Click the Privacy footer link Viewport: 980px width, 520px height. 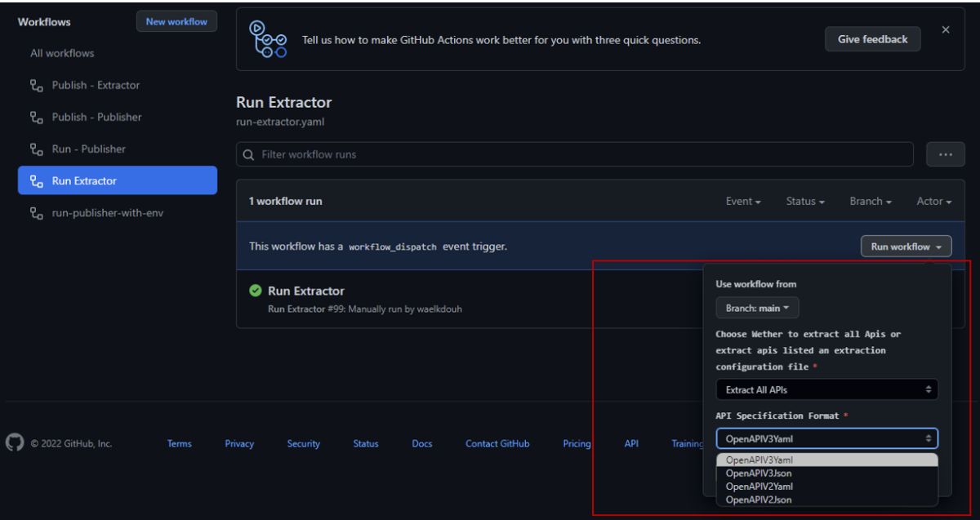[x=239, y=444]
